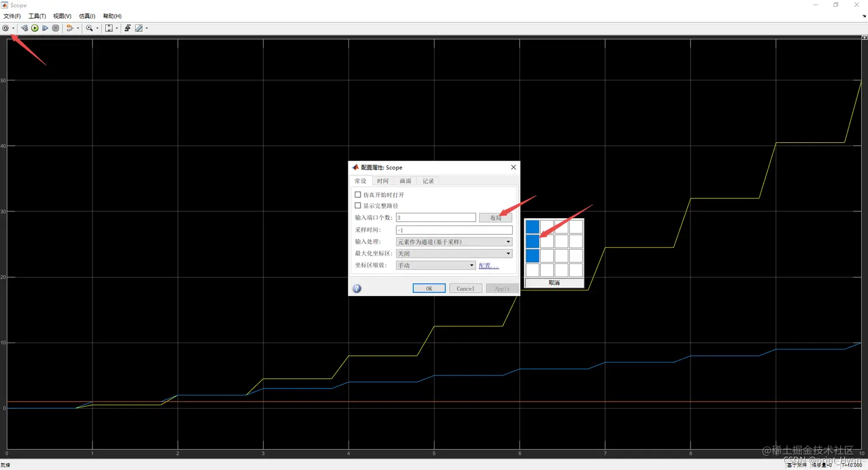Click the 布局 layout button
The image size is (868, 470).
coord(495,217)
